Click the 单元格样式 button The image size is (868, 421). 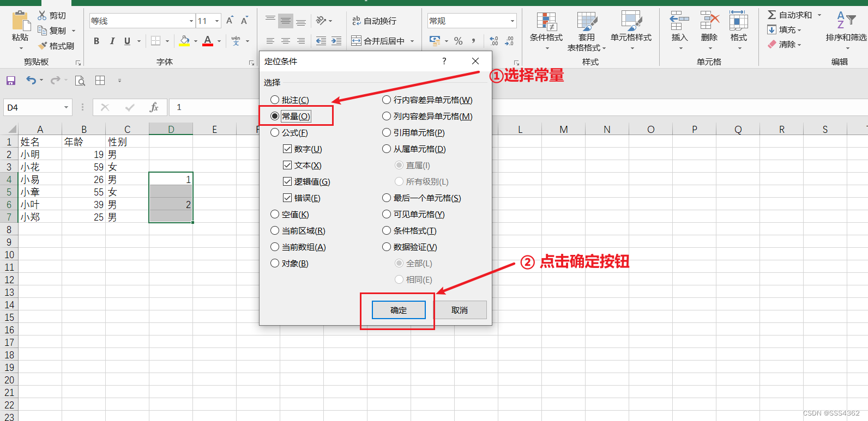point(631,30)
